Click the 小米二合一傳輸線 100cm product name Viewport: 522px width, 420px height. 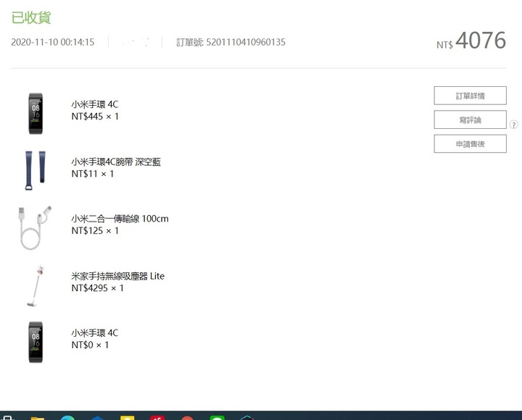[120, 219]
